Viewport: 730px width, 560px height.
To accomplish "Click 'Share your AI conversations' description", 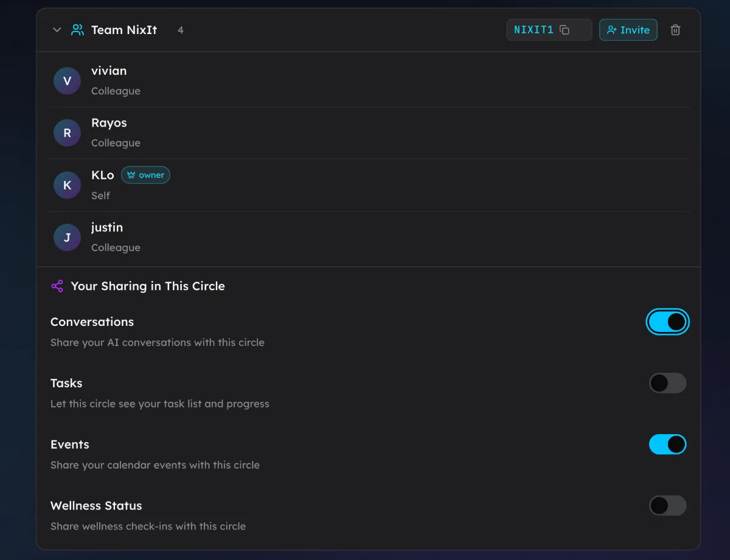I will (x=158, y=342).
